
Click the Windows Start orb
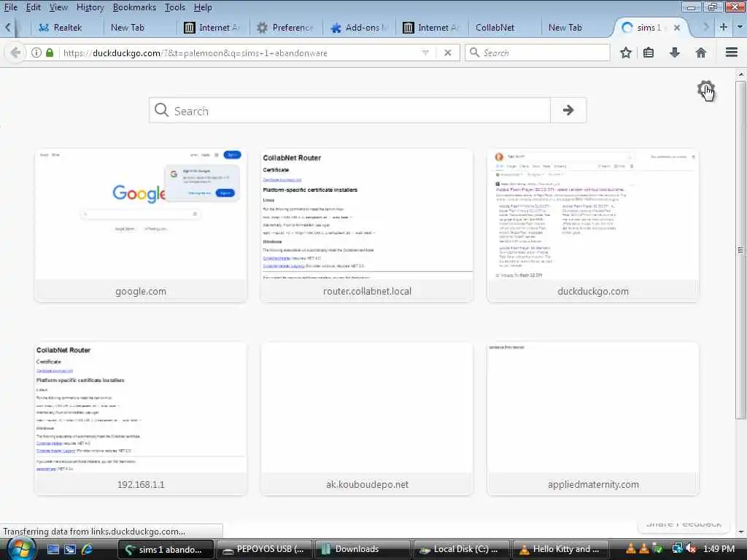pyautogui.click(x=20, y=549)
